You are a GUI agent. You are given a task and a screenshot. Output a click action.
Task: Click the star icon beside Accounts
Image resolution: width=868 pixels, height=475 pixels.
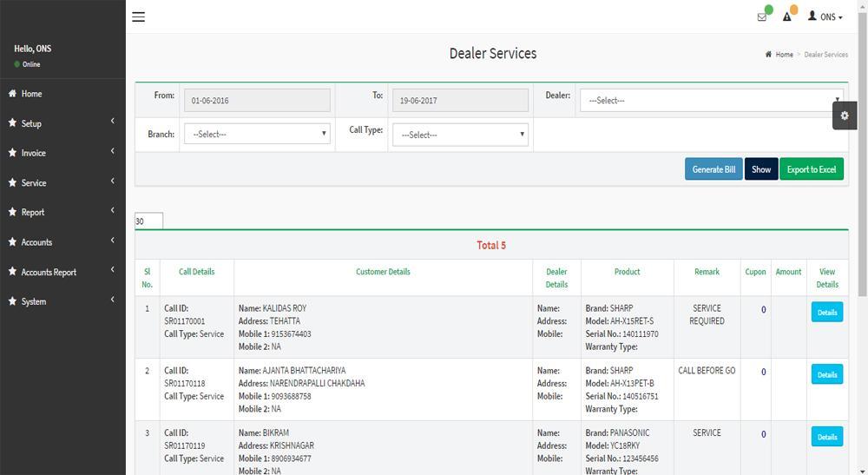pyautogui.click(x=12, y=241)
